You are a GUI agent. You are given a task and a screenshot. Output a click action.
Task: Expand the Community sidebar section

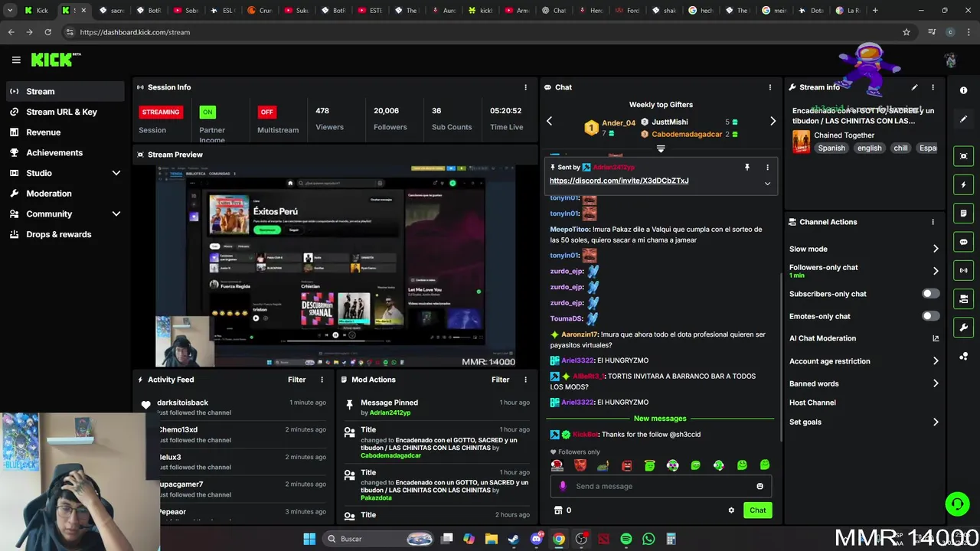click(116, 214)
